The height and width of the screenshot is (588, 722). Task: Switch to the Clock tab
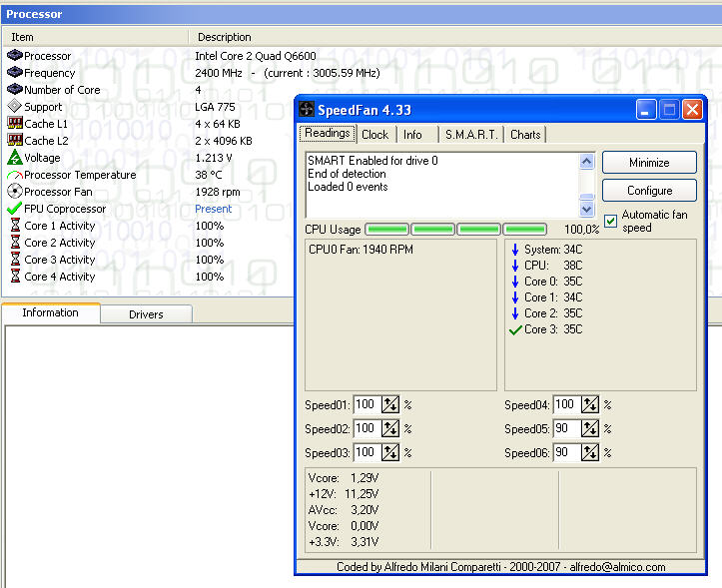[375, 135]
